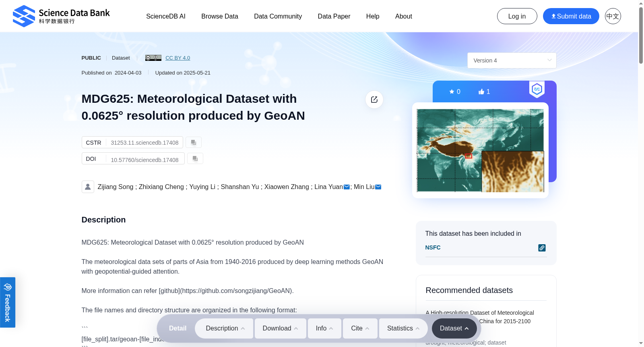Click the share dataset icon
Viewport: 644px width, 347px height.
374,100
